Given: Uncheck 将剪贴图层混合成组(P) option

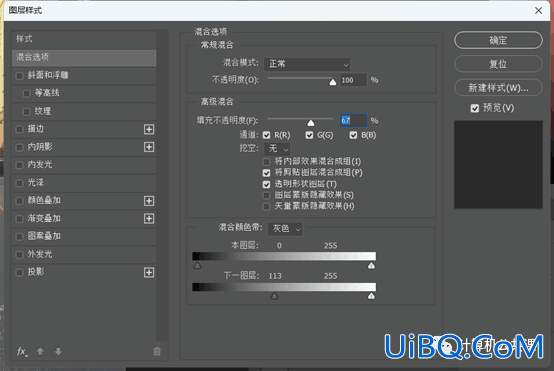Looking at the screenshot, I should coord(266,173).
